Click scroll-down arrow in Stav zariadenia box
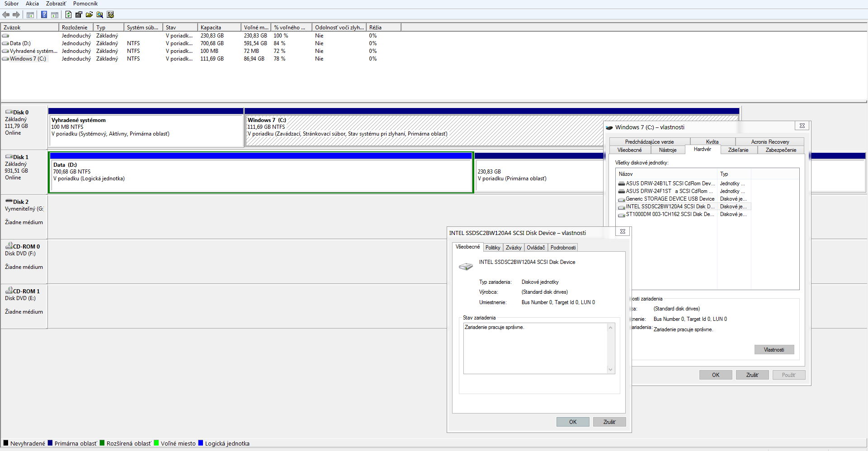The image size is (868, 451). click(x=610, y=369)
